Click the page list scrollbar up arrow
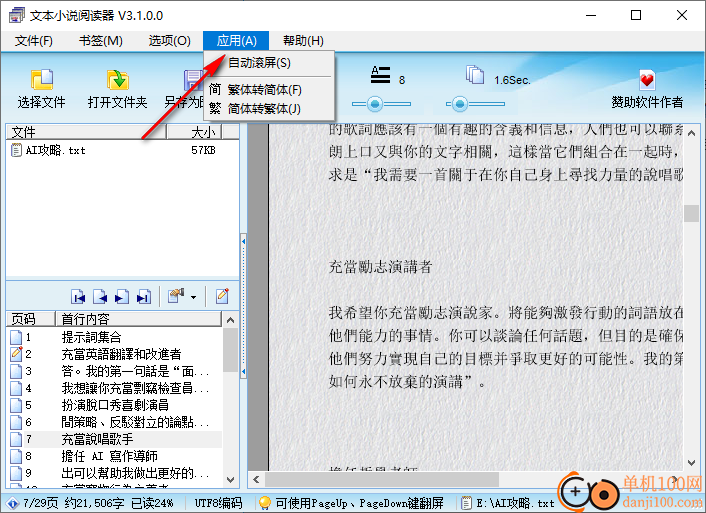706x513 pixels. click(231, 320)
